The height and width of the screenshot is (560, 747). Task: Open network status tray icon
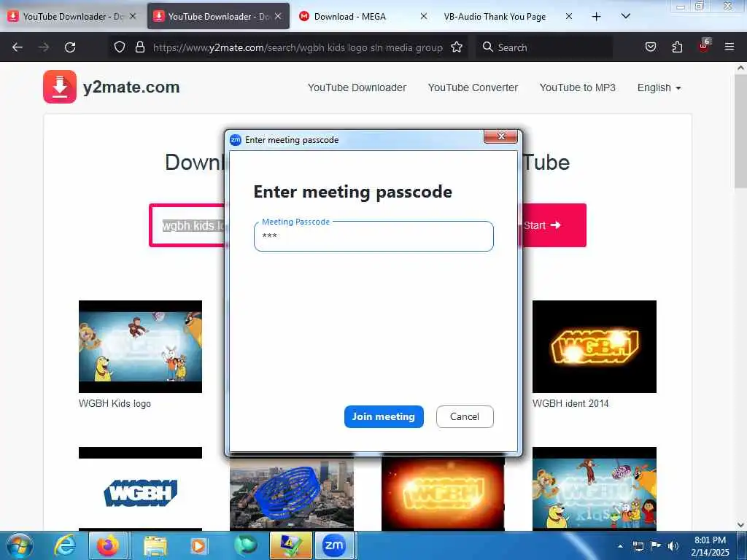coord(638,546)
